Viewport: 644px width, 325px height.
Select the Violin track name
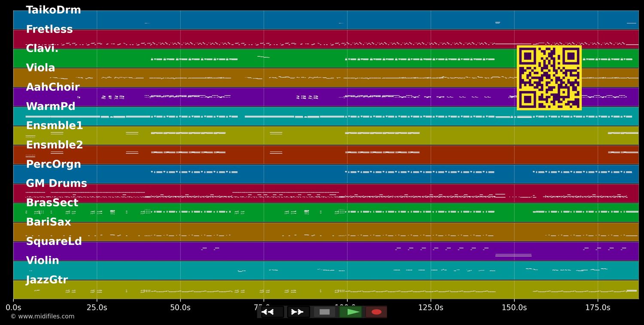click(x=43, y=260)
